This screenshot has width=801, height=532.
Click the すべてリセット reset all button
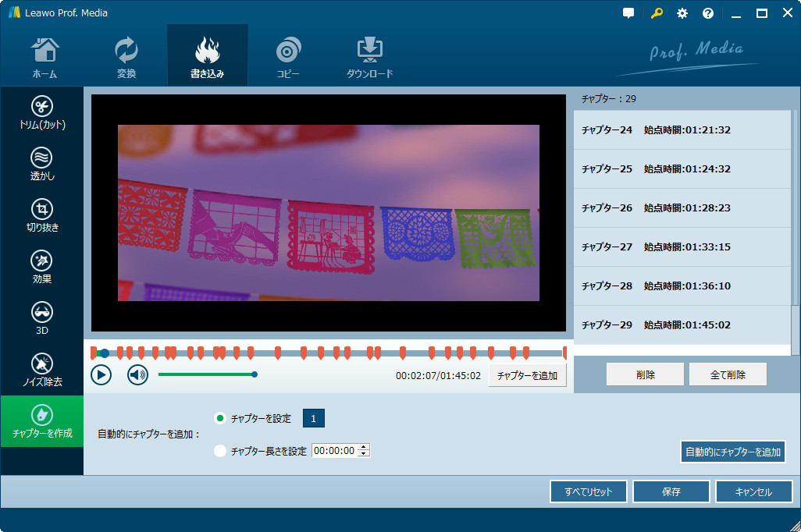pyautogui.click(x=589, y=491)
